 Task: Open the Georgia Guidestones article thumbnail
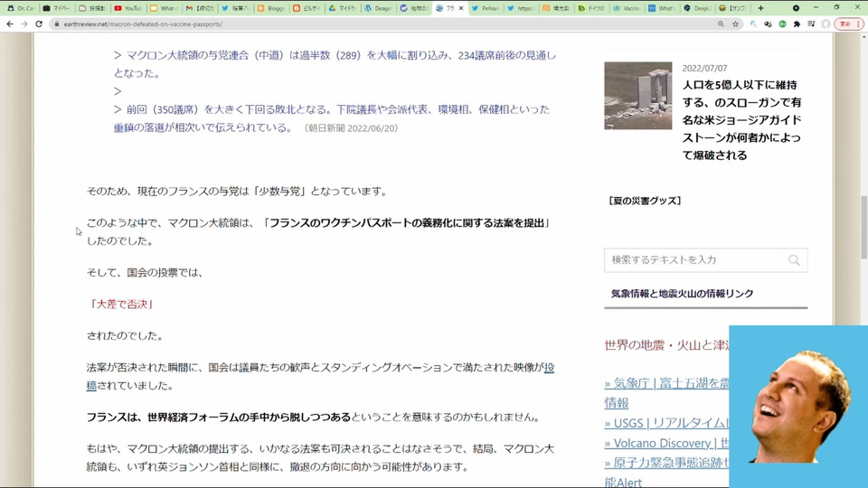tap(637, 96)
